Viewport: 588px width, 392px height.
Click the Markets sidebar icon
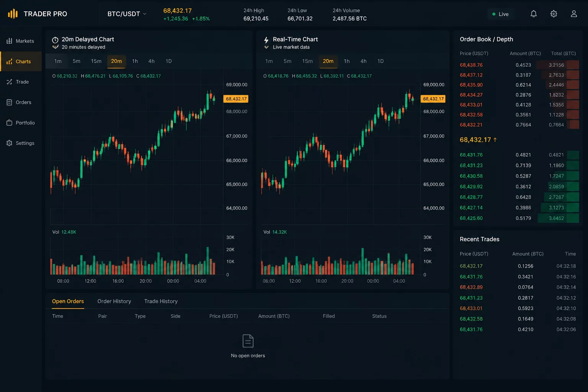point(9,41)
